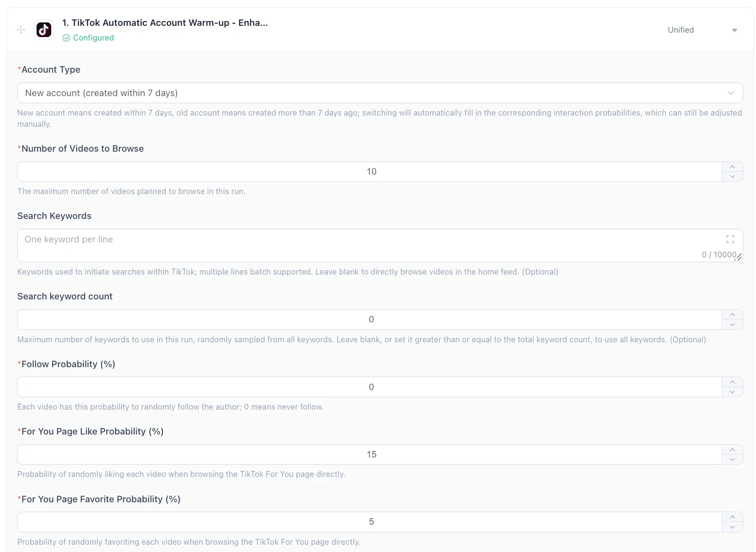Decrease For You Page Like Probability

732,459
